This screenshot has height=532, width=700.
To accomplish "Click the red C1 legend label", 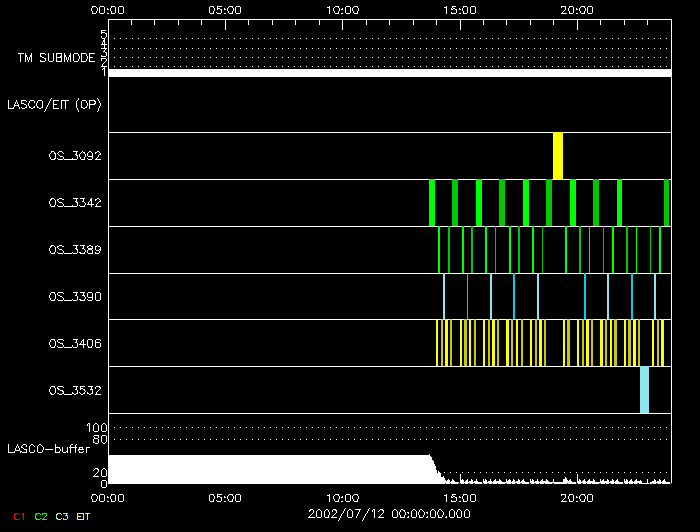I will pyautogui.click(x=18, y=516).
